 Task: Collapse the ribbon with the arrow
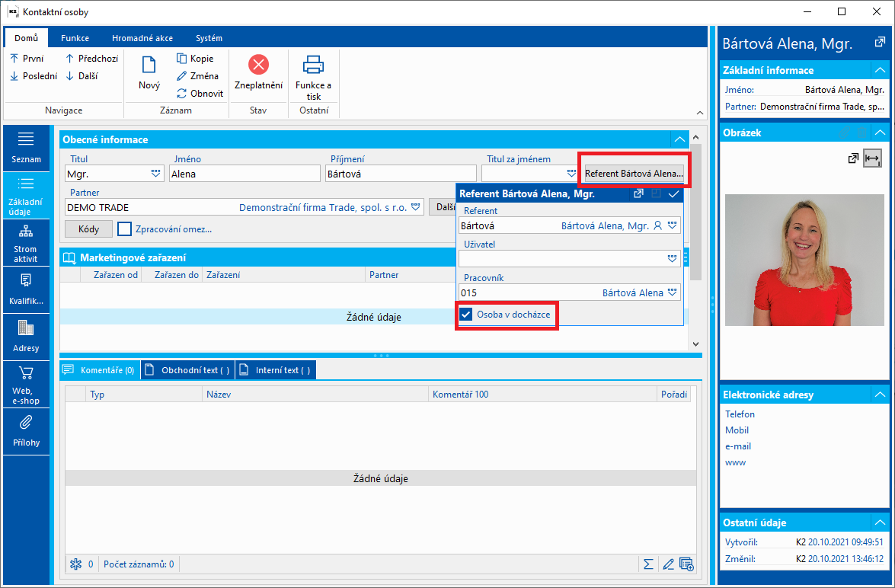point(700,113)
